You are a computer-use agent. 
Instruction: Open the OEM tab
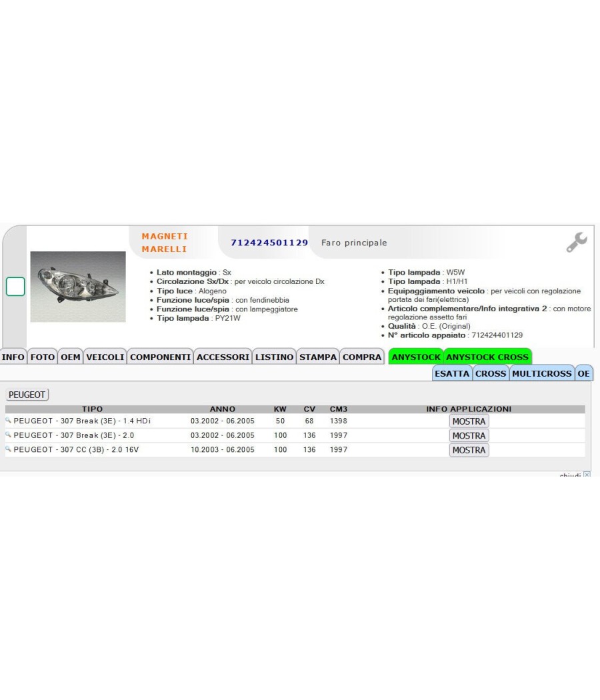(x=71, y=357)
